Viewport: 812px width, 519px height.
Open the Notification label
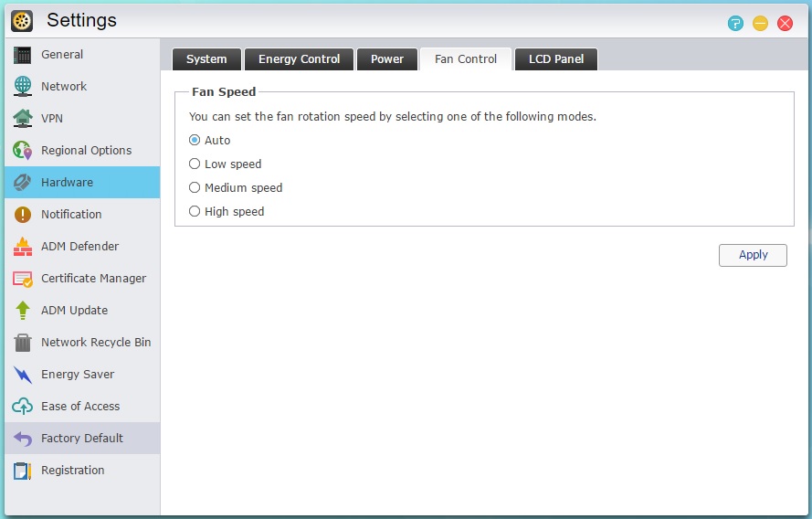[x=71, y=215]
